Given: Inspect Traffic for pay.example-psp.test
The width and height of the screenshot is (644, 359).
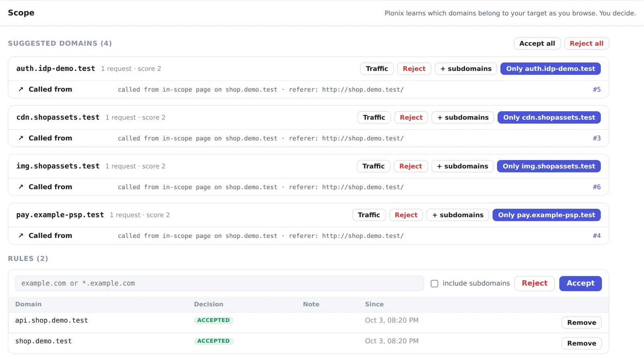Looking at the screenshot, I should click(x=369, y=215).
